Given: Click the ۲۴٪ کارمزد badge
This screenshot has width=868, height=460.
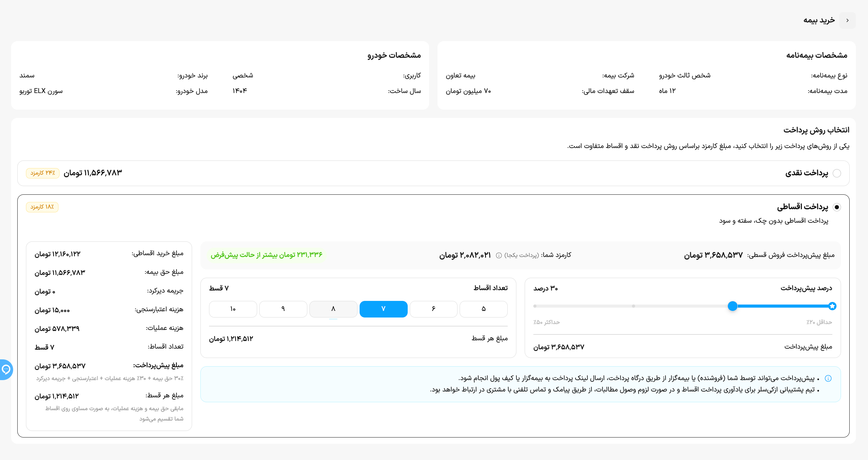Looking at the screenshot, I should [43, 173].
